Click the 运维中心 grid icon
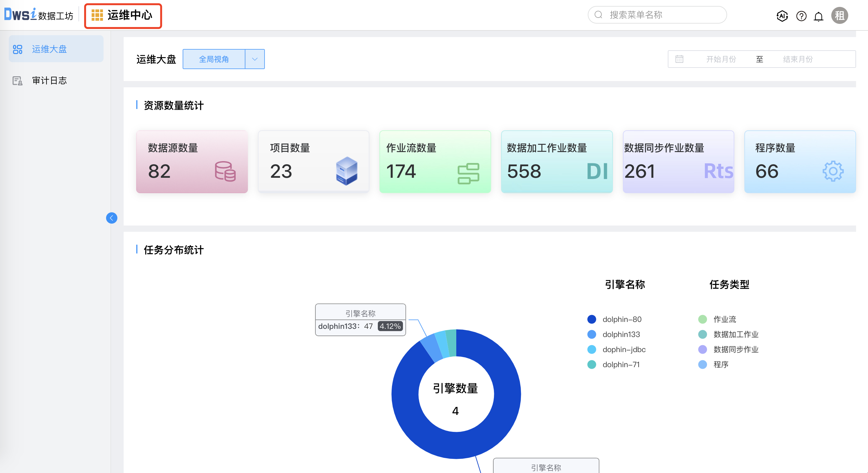Screen dimensions: 868x473 [x=97, y=15]
